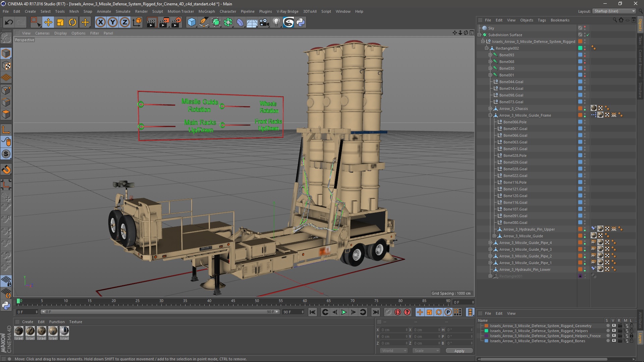This screenshot has height=362, width=644.
Task: Expand the Arrow_3_Chassis object
Action: coord(490,109)
